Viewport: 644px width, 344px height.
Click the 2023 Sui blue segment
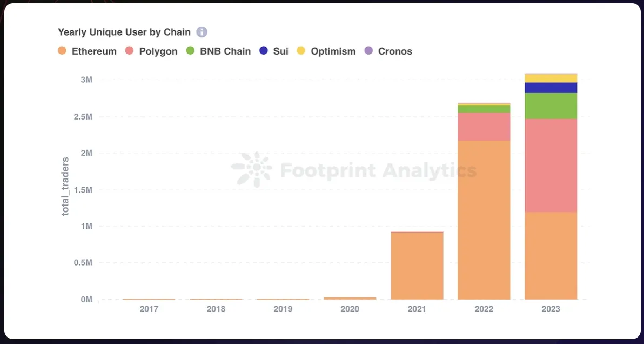pyautogui.click(x=551, y=88)
